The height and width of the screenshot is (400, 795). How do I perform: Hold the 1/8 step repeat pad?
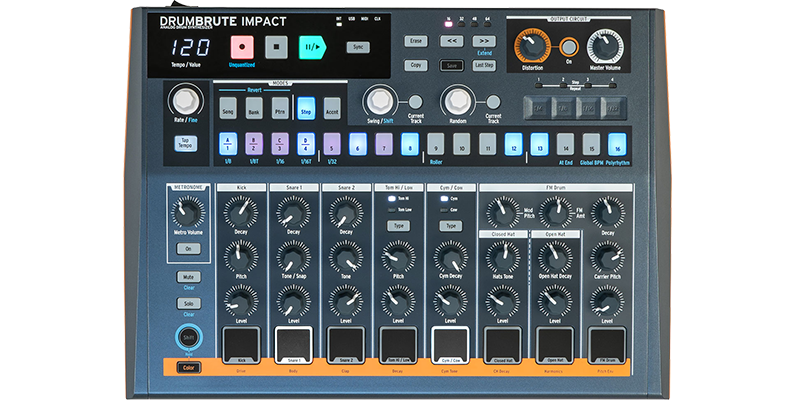[x=562, y=108]
